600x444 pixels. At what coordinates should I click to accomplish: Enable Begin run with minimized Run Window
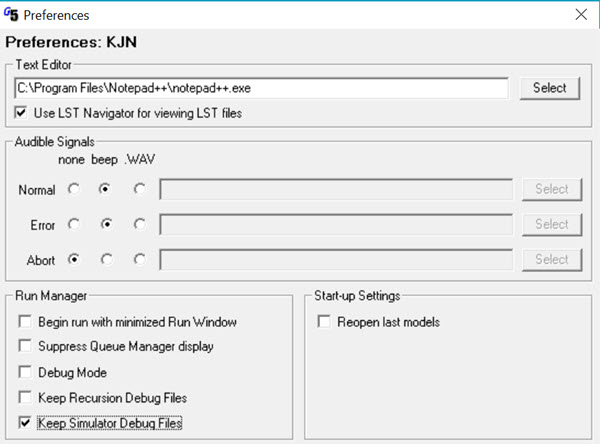(24, 322)
